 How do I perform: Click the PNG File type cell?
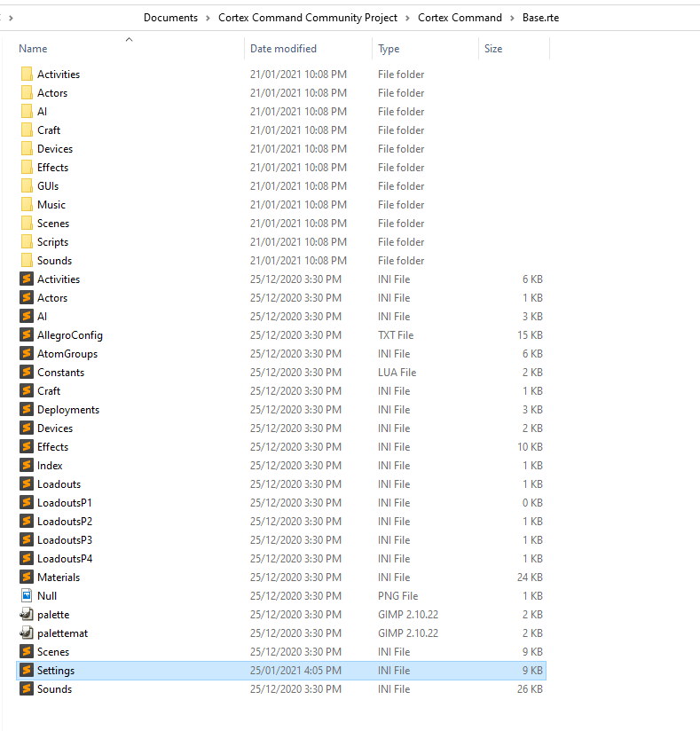pos(397,596)
